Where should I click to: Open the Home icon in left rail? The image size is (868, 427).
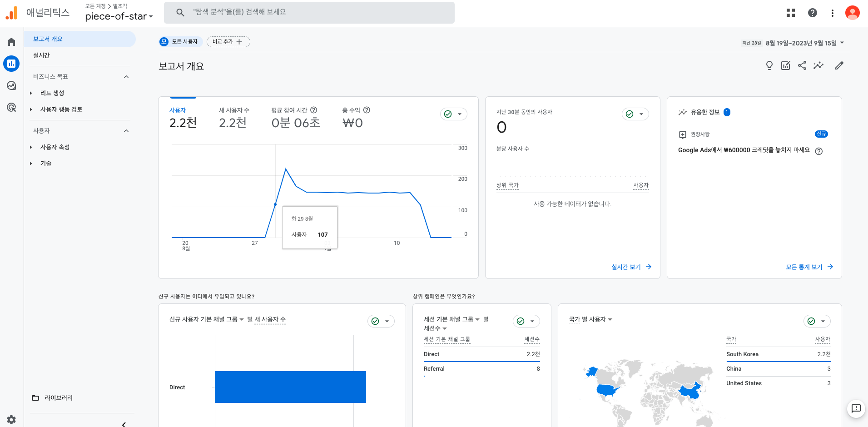coord(11,42)
